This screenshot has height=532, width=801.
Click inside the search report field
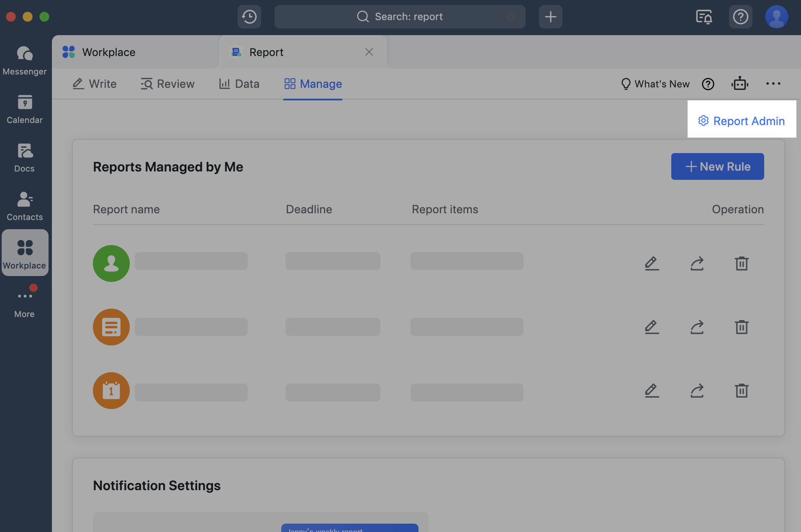pyautogui.click(x=400, y=17)
